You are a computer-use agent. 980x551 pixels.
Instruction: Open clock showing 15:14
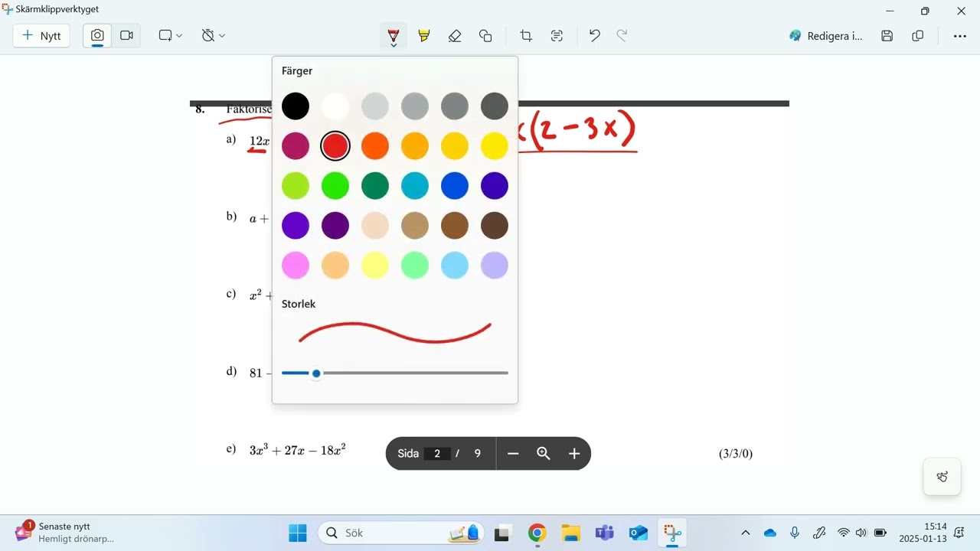point(923,533)
